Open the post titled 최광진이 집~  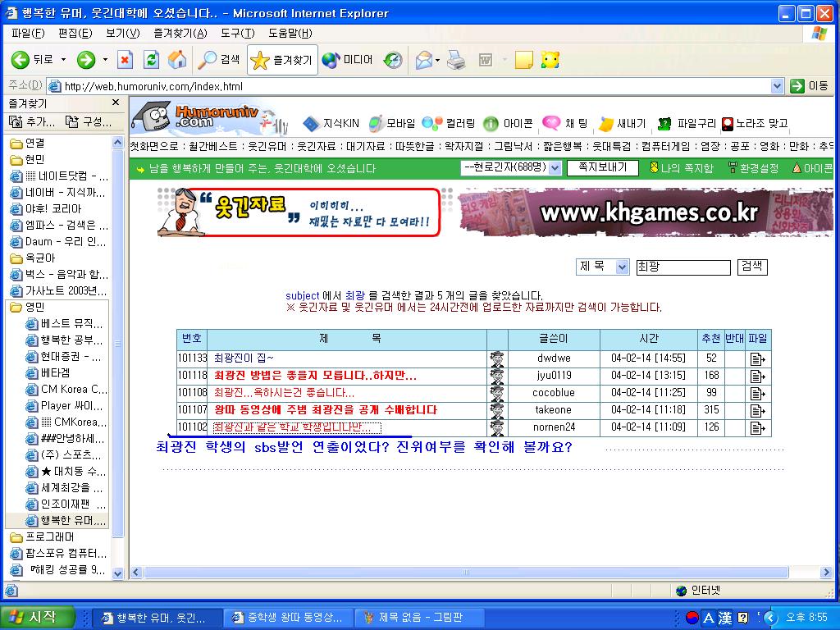click(244, 358)
